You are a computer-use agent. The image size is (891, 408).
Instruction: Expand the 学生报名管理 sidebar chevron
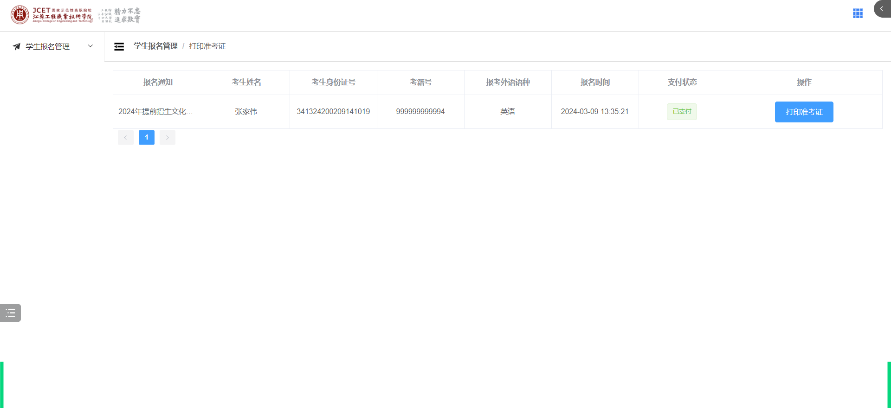coord(90,47)
